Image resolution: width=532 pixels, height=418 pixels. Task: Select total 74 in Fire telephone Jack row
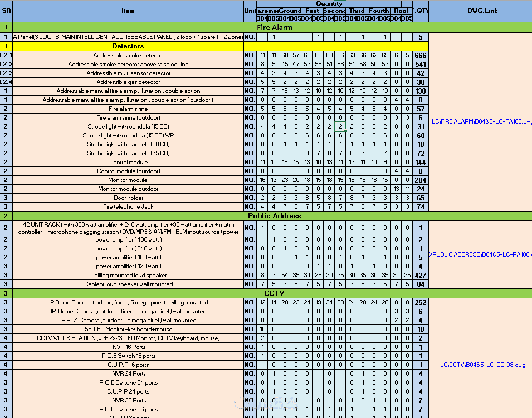coord(421,207)
